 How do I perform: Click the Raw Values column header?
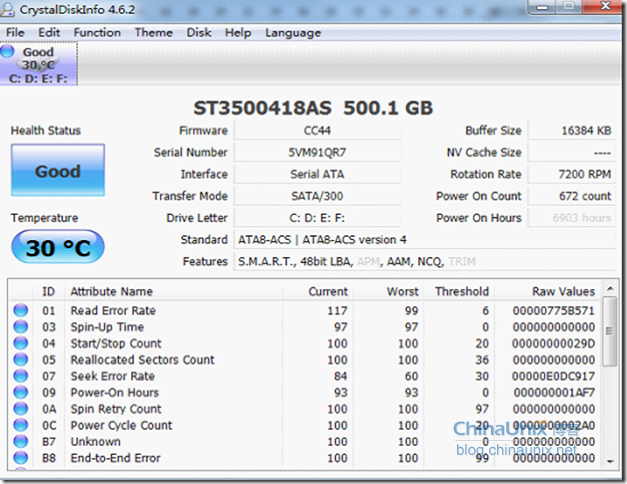548,291
